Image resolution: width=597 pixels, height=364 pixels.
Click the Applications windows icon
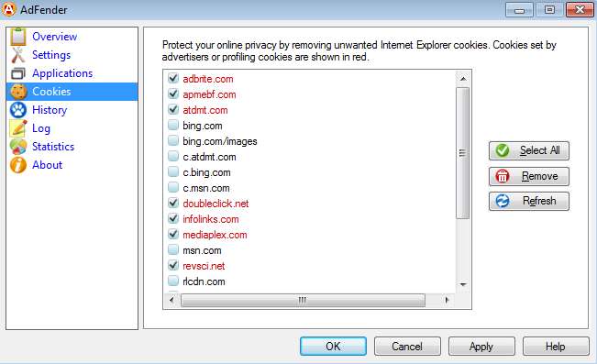click(18, 73)
